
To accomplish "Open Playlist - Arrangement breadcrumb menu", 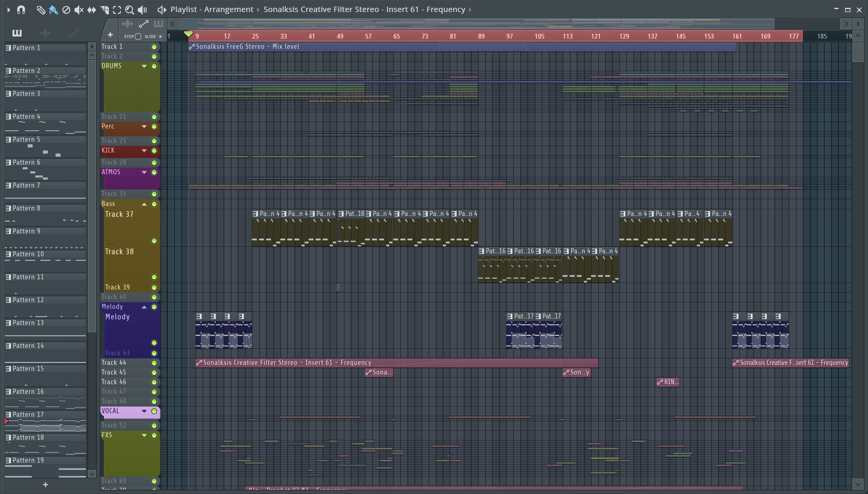I will 212,10.
